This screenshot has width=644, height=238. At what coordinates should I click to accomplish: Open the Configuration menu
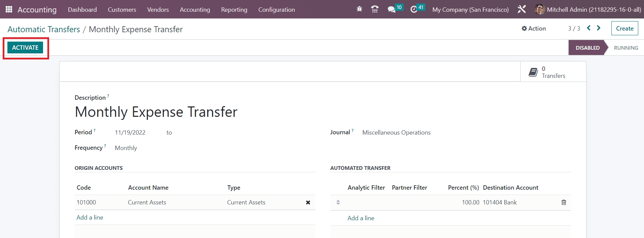click(x=276, y=10)
